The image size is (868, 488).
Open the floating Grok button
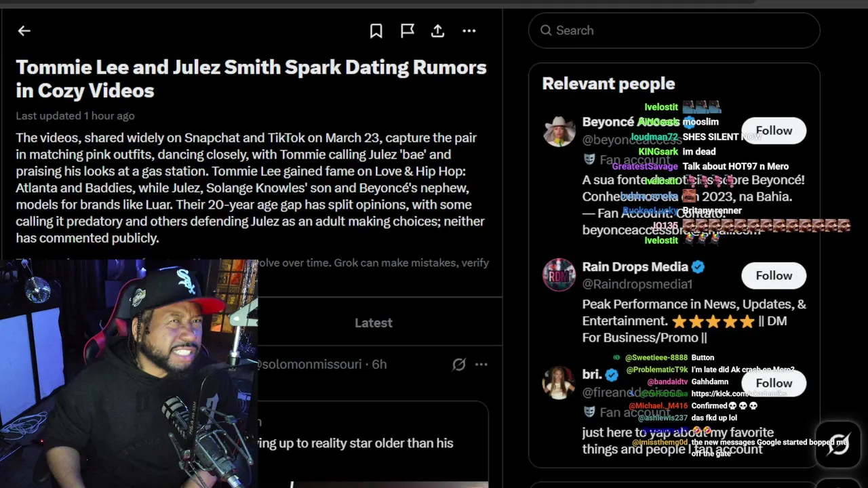pyautogui.click(x=838, y=445)
